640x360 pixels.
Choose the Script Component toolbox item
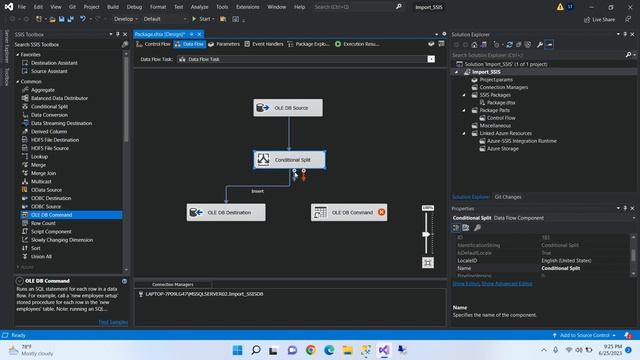coord(51,231)
